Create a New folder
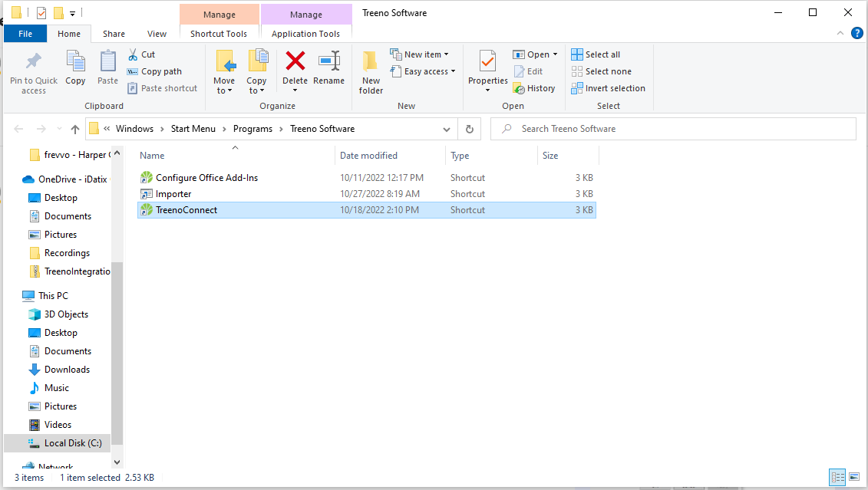The height and width of the screenshot is (490, 868). pyautogui.click(x=371, y=72)
